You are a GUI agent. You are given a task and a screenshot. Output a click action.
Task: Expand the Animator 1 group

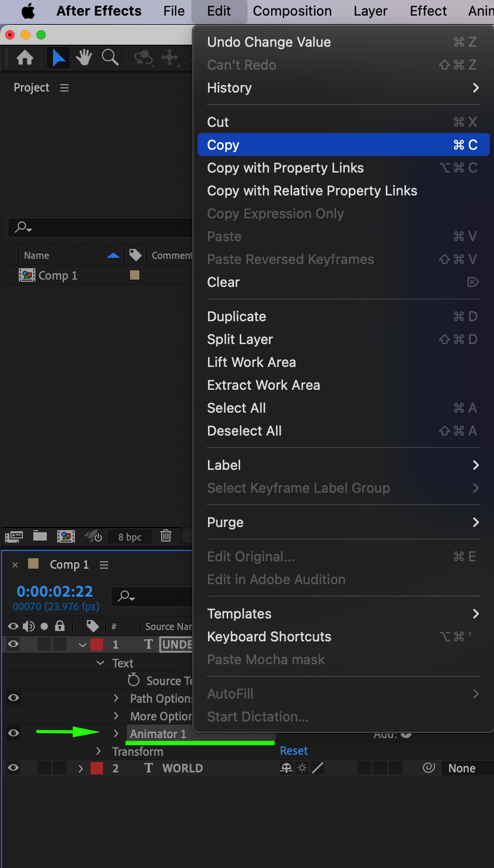point(116,733)
